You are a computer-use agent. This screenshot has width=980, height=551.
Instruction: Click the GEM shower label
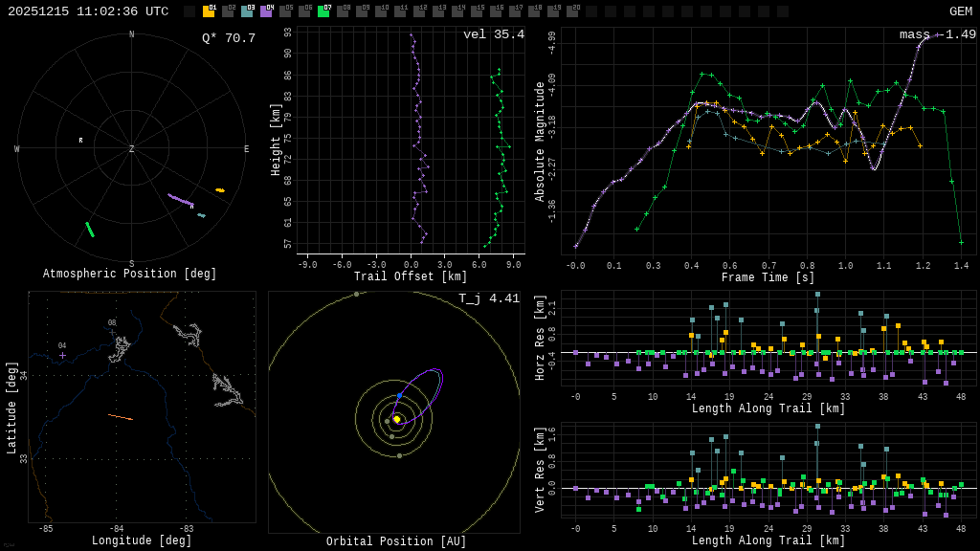[960, 11]
